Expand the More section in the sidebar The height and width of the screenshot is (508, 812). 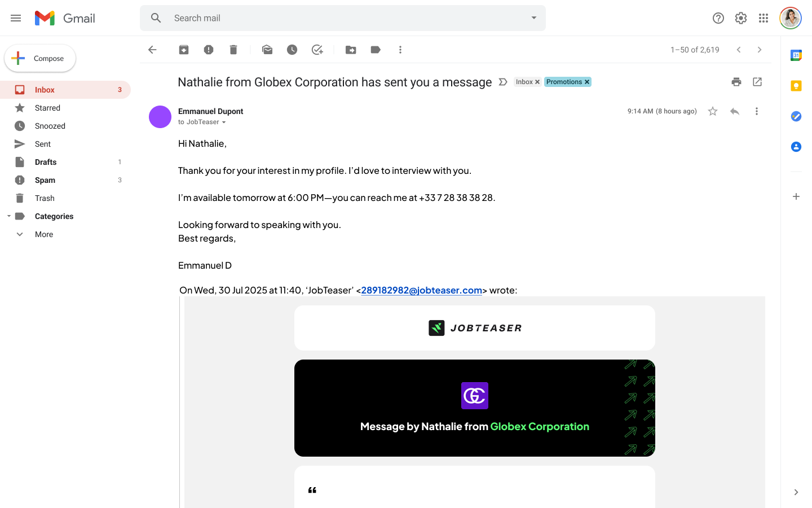44,234
